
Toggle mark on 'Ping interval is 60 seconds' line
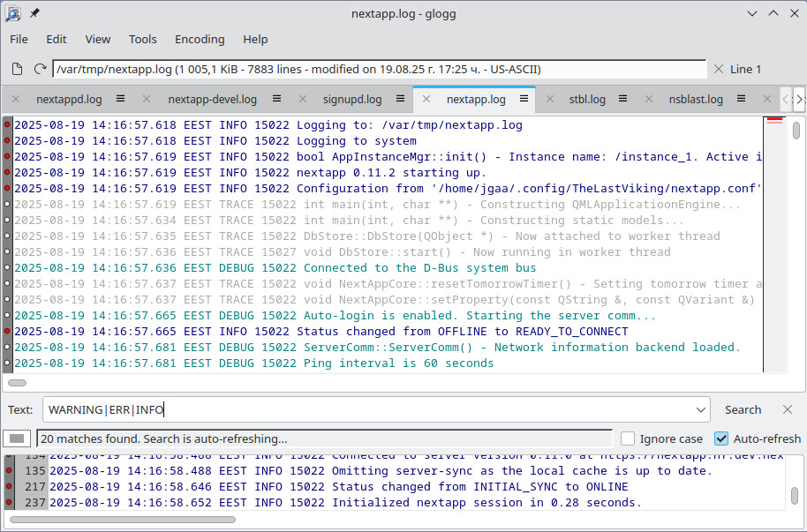point(7,363)
